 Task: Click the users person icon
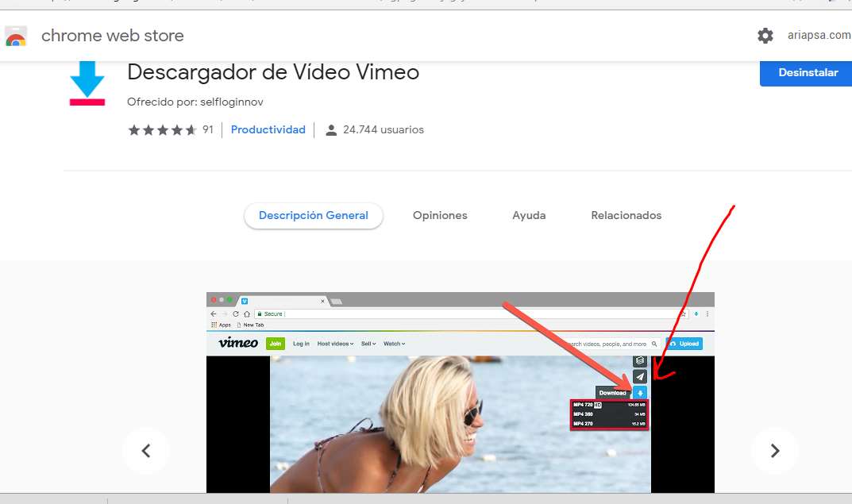click(x=331, y=130)
